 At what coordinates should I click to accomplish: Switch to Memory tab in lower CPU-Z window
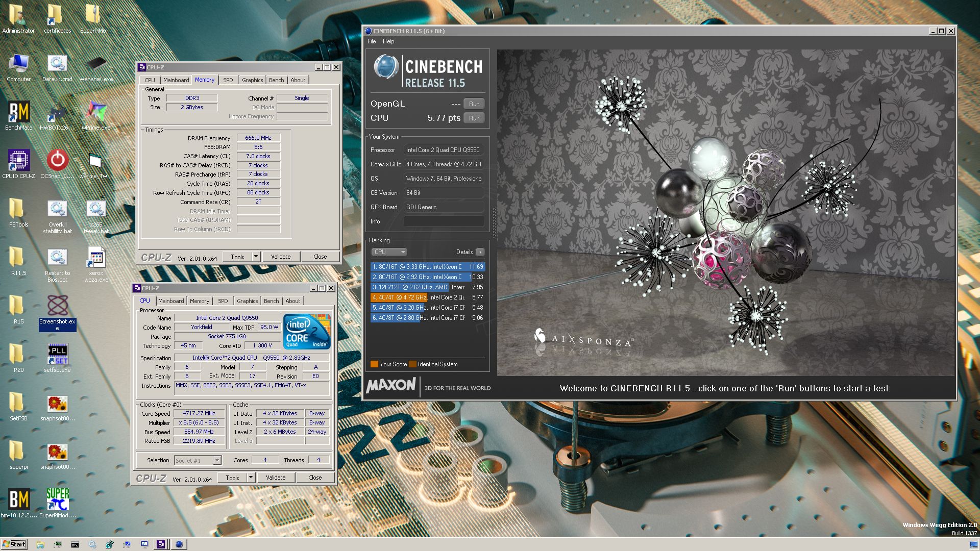click(200, 301)
